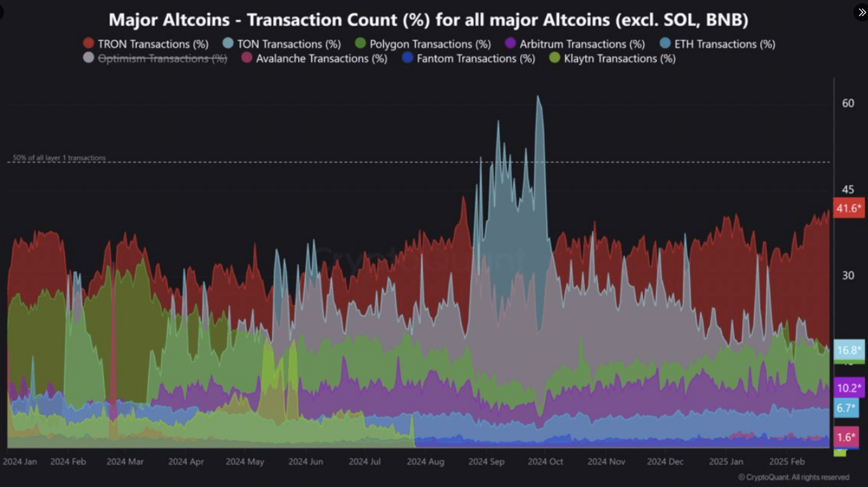The image size is (868, 487).
Task: Click the Klaytn legend dot
Action: click(554, 58)
